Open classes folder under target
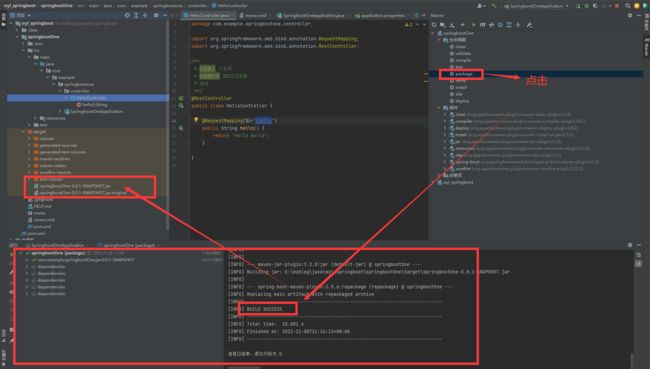Screen dimensions: 650x369 click(46, 138)
